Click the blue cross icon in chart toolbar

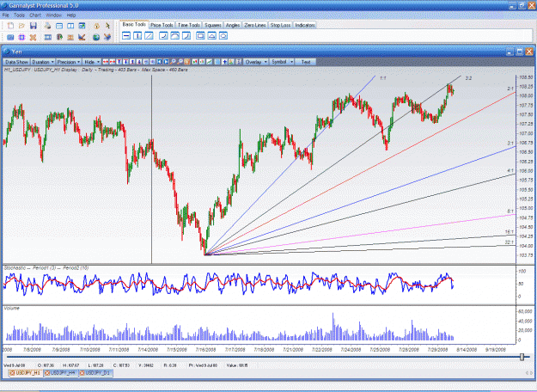tap(224, 62)
